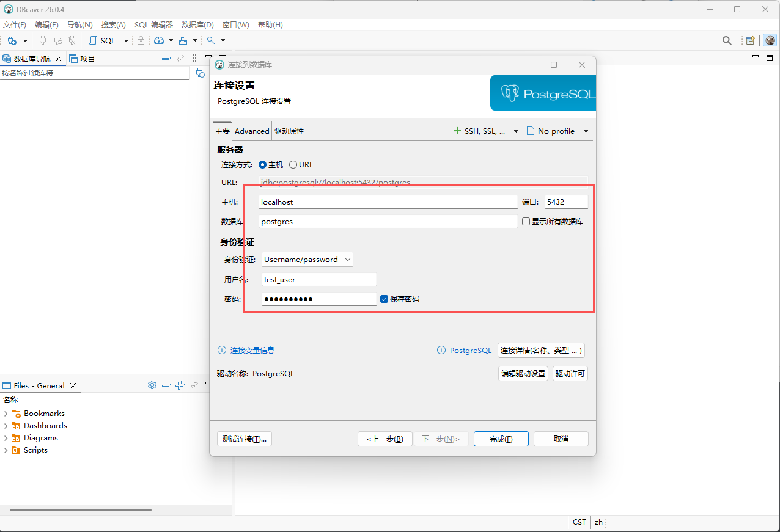This screenshot has width=780, height=532.
Task: Click the toolbar icon with stacked boxes
Action: coord(183,40)
